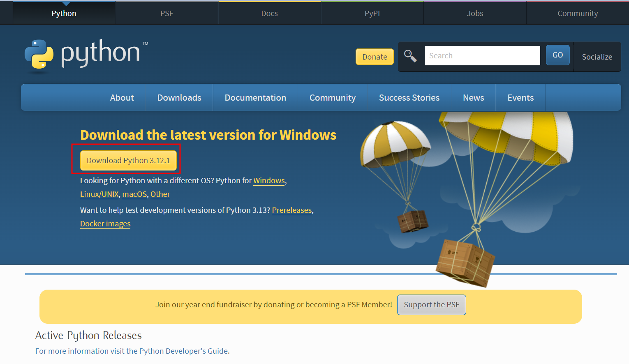Open the Docs top tab
Viewport: 629px width, 364px height.
coord(269,13)
